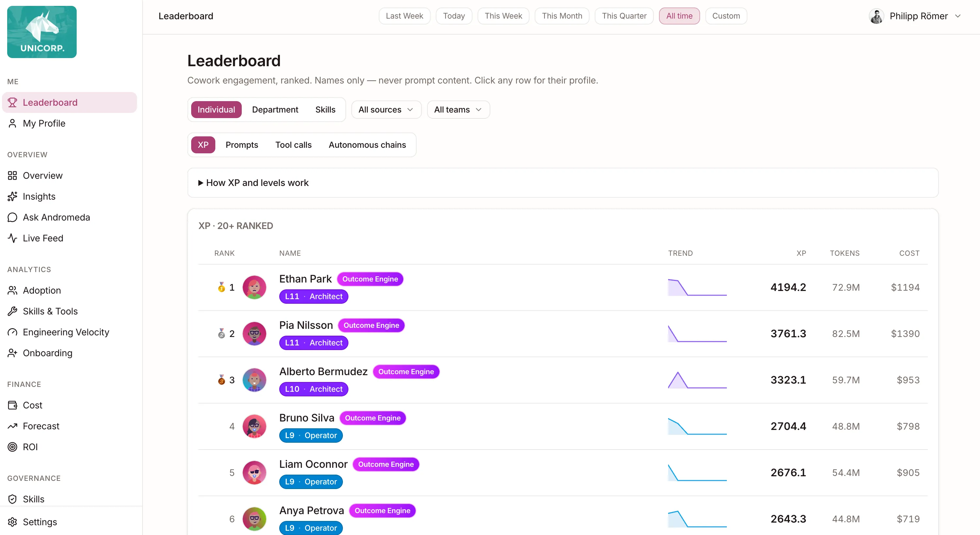Click the Onboarding user-plus icon
Image resolution: width=980 pixels, height=535 pixels.
[12, 353]
